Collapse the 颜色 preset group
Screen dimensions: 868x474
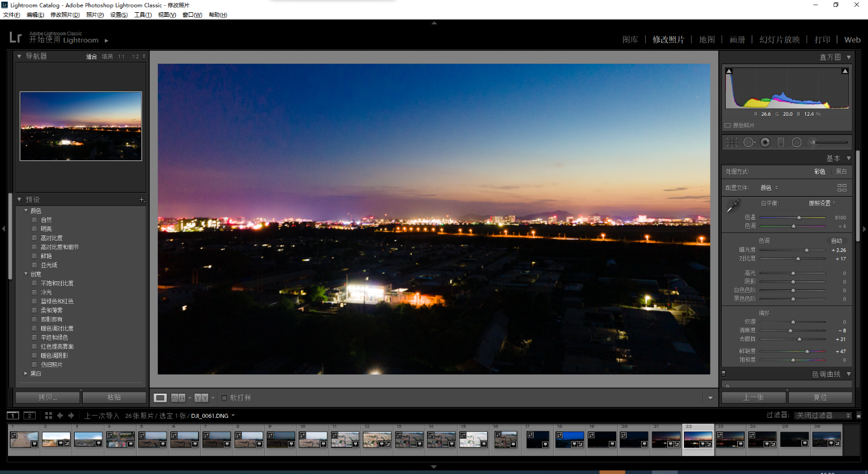tap(26, 211)
